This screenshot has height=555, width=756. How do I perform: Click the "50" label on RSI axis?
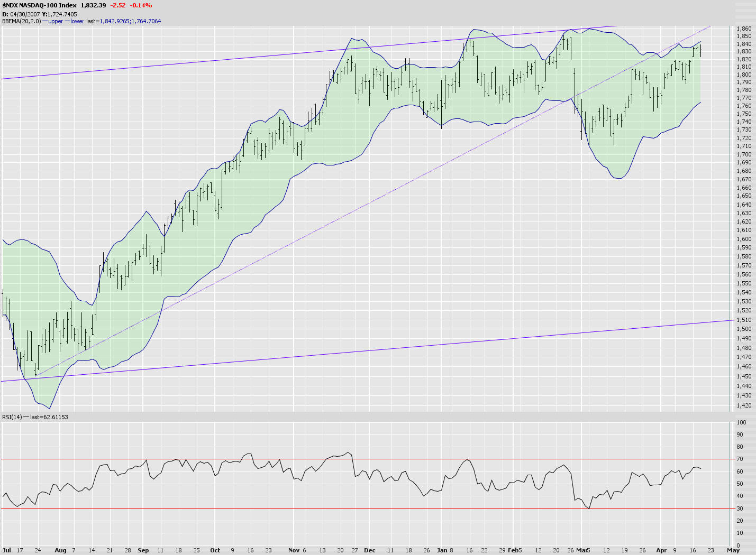(x=740, y=484)
